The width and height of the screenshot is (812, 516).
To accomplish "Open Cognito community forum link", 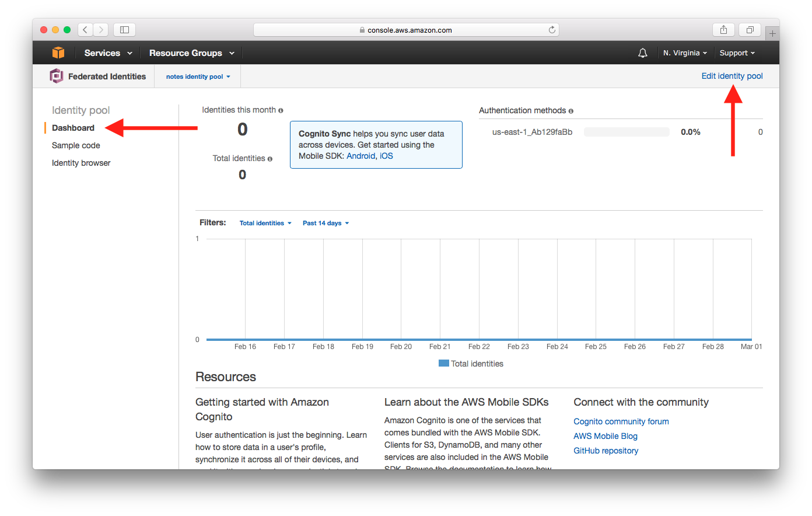I will pos(621,421).
